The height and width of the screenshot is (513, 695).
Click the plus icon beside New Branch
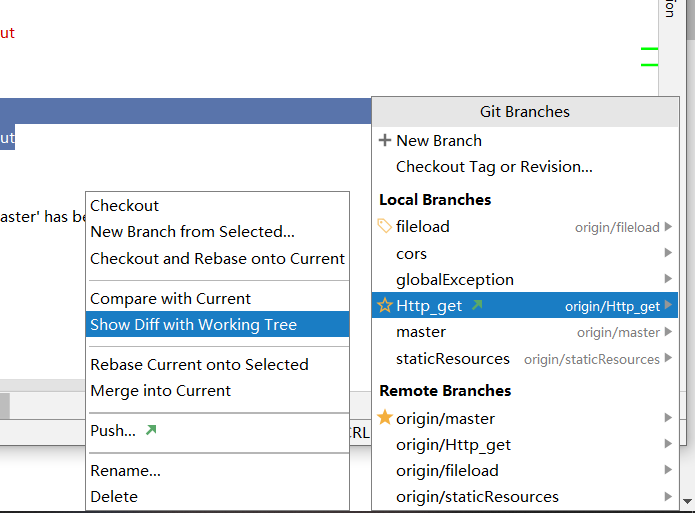(385, 141)
